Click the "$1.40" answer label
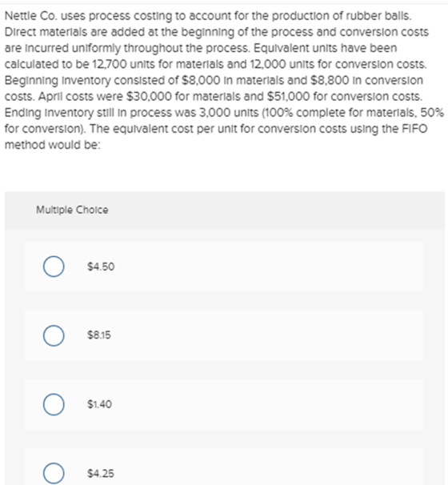This screenshot has width=448, height=485. pos(99,404)
